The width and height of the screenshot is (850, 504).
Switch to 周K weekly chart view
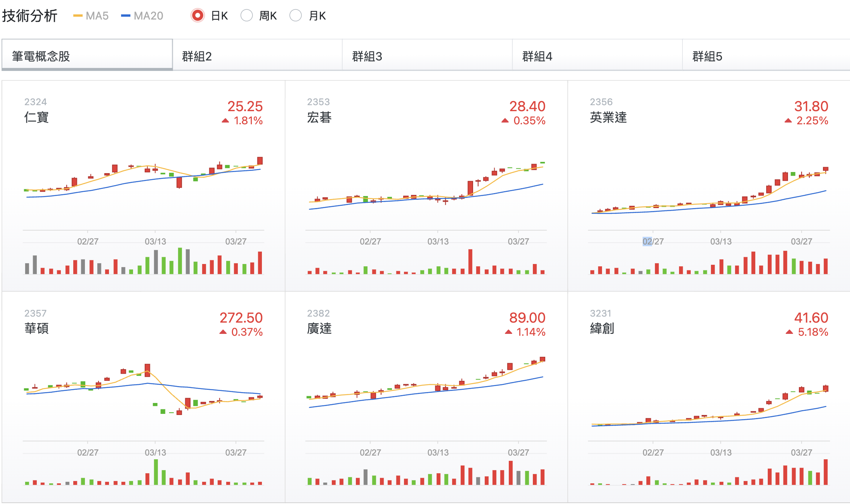[x=247, y=16]
